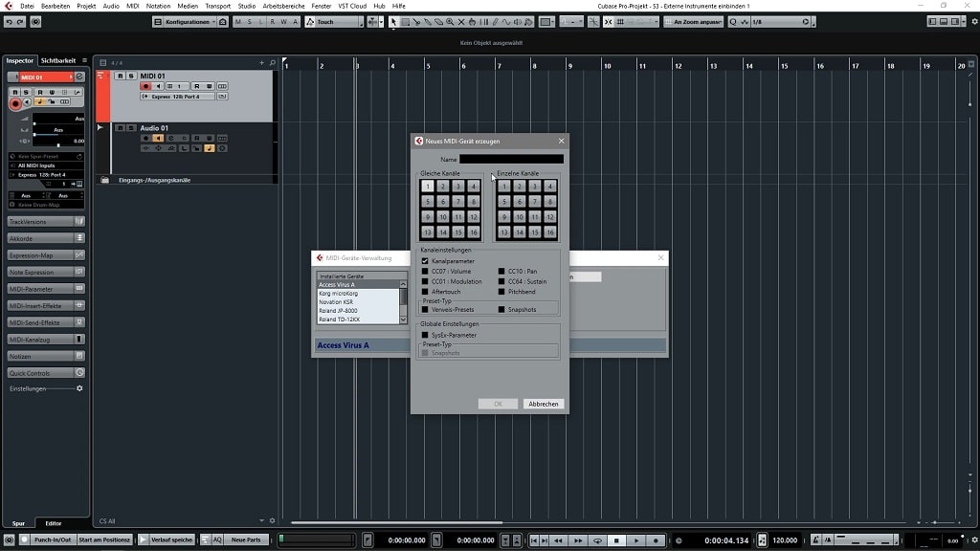Toggle the Cycle loop button in transport
The height and width of the screenshot is (551, 980).
tap(597, 540)
